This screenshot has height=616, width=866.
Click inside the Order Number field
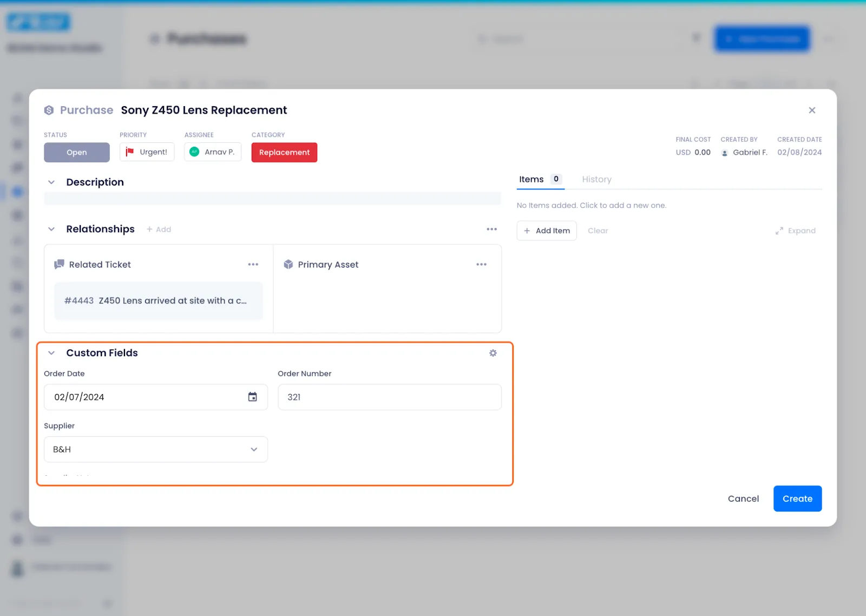point(389,397)
